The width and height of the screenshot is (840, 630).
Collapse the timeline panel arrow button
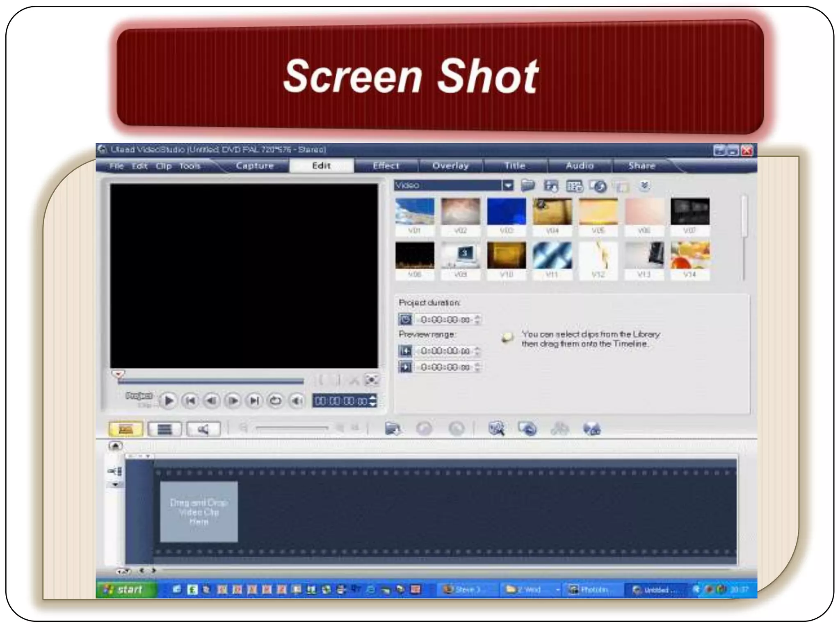(x=115, y=446)
